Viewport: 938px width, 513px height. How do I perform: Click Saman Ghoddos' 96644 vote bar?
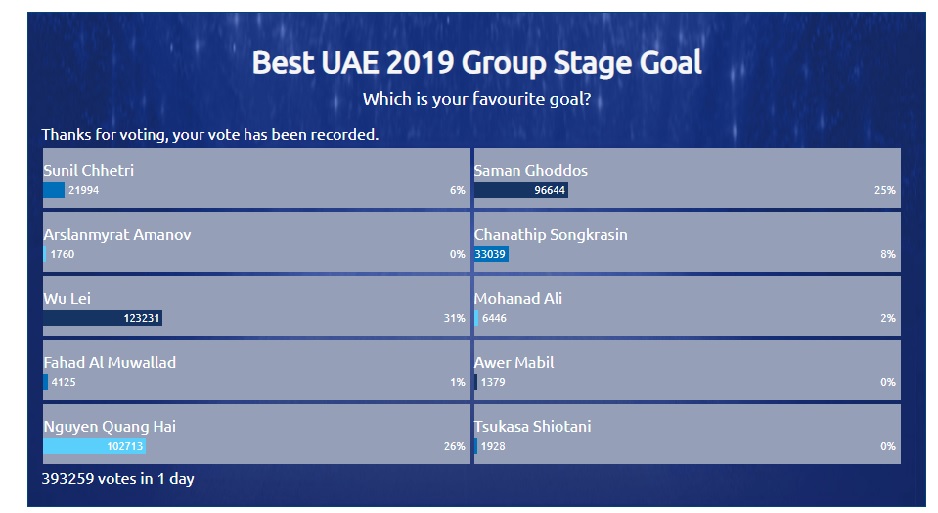520,190
